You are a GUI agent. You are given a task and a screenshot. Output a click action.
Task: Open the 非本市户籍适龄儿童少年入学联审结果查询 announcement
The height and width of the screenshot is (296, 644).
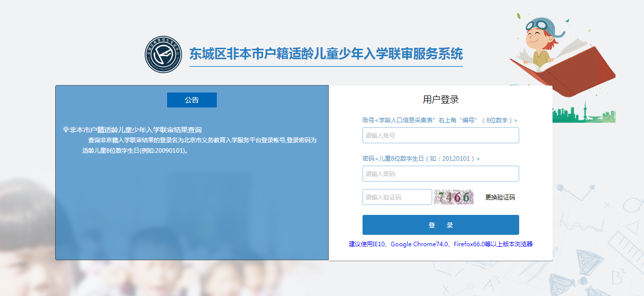tap(135, 130)
